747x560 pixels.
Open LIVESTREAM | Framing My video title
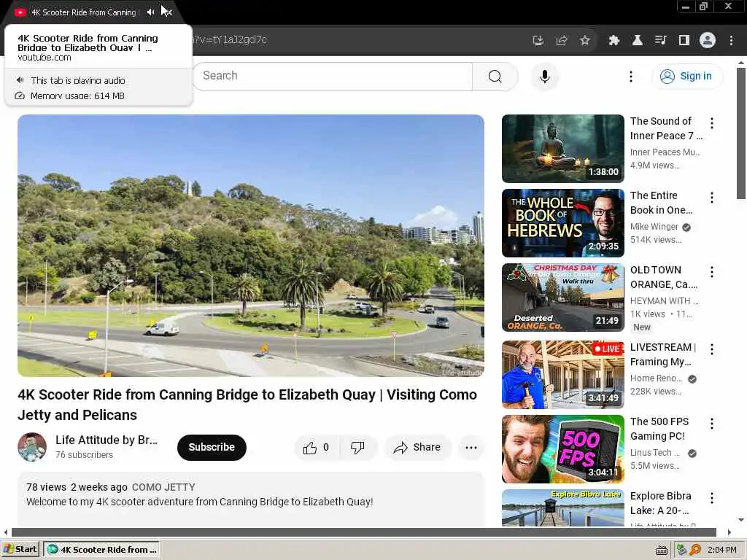tap(663, 354)
